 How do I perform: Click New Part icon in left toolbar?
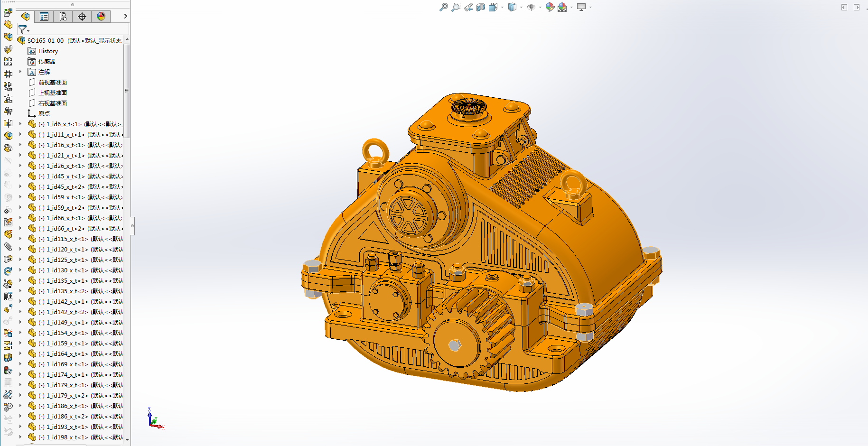point(8,25)
